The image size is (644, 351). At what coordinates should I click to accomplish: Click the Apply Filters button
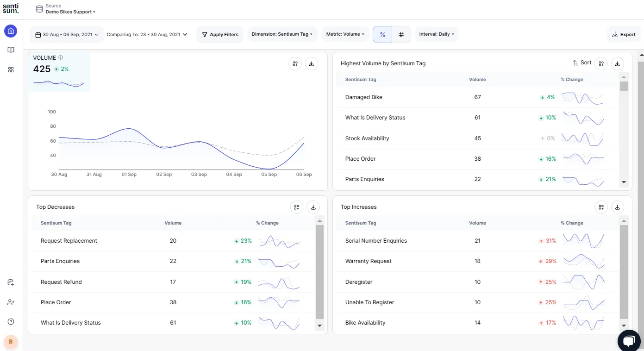[220, 34]
